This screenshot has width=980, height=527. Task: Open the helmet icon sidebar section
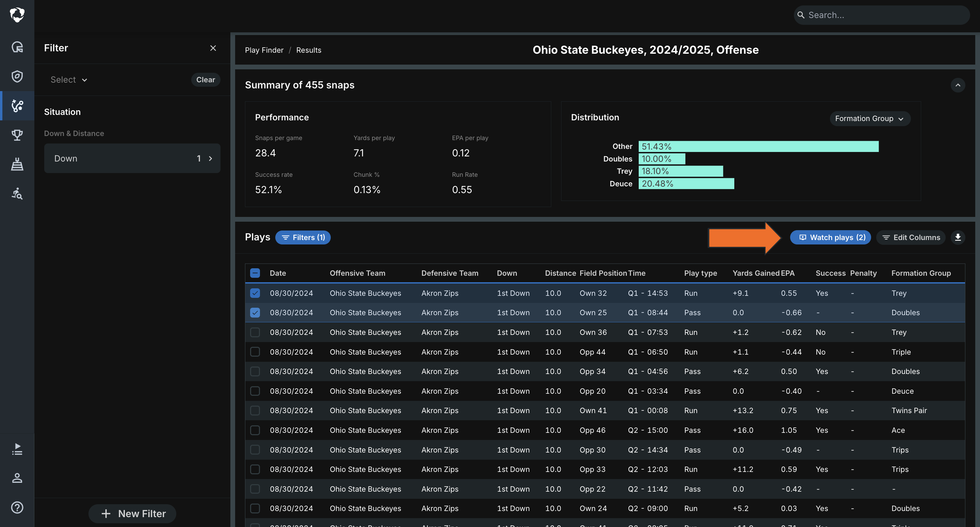click(x=17, y=47)
